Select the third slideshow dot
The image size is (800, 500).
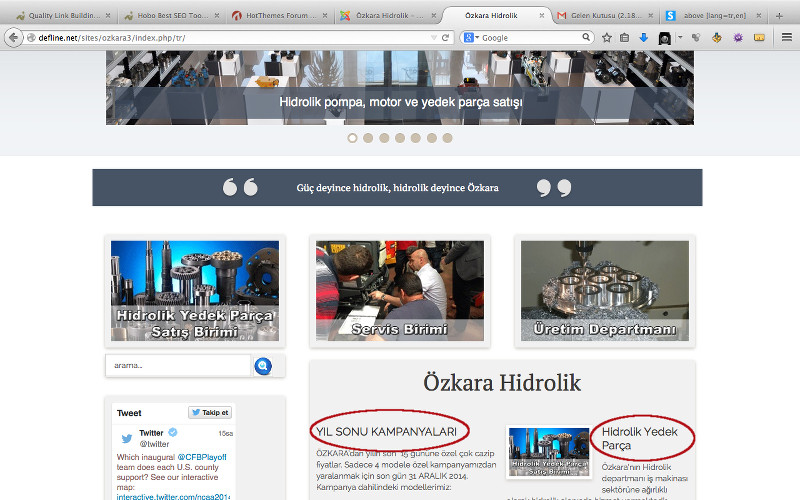[x=384, y=138]
